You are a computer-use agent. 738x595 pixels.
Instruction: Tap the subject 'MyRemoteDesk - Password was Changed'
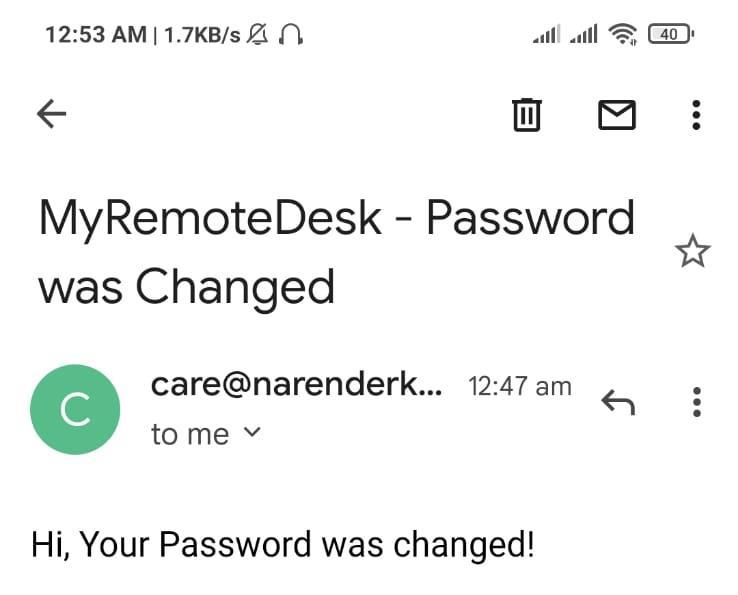point(337,251)
